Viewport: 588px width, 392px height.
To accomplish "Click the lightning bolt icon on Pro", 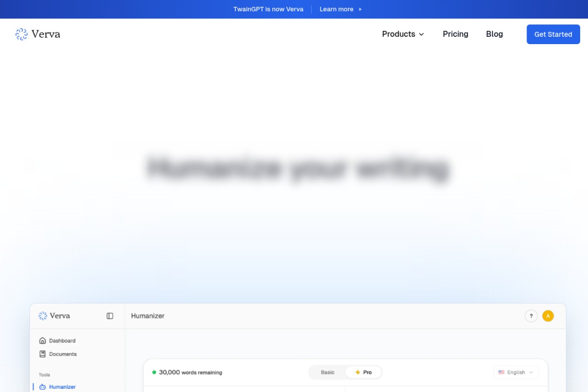I will [x=358, y=372].
